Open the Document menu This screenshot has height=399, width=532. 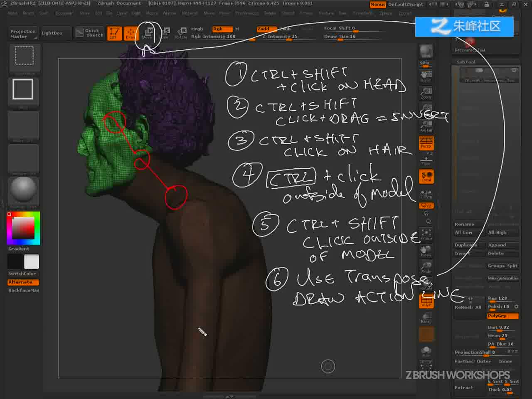coord(64,13)
